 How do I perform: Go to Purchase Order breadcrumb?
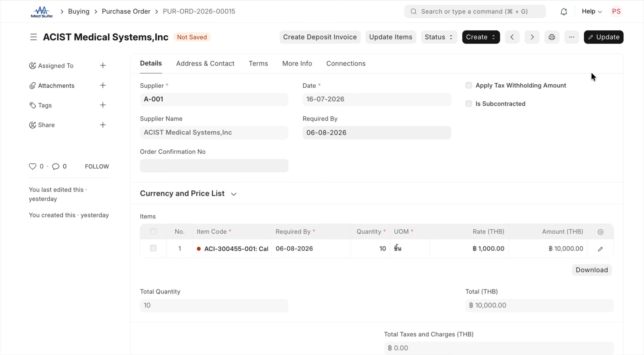pos(126,12)
